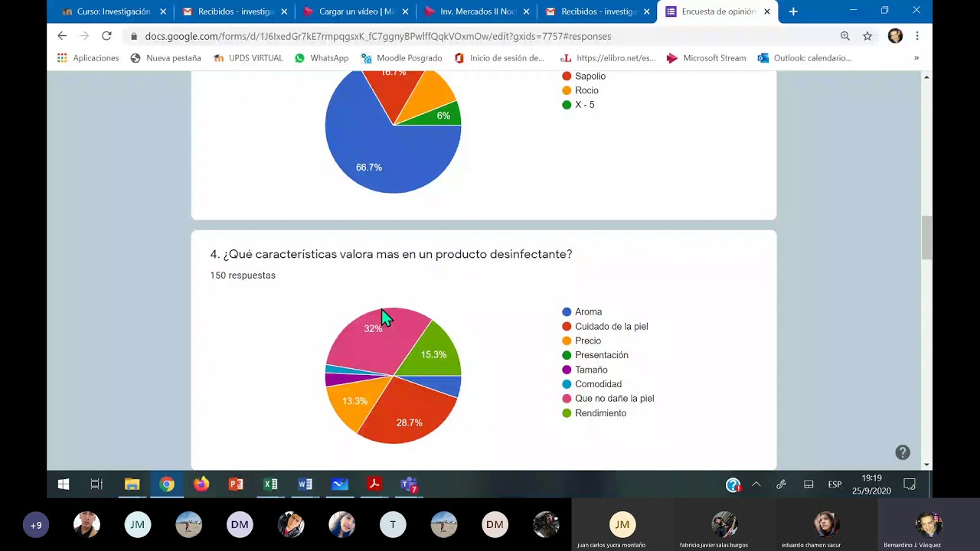Click the X - 5 legend item
980x551 pixels.
578,105
